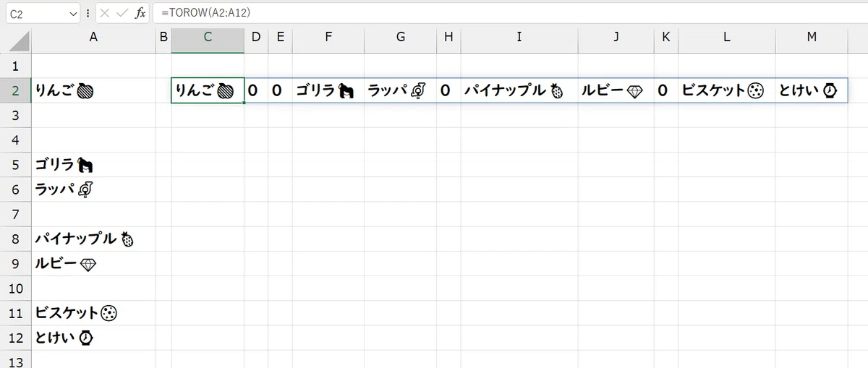This screenshot has height=368, width=868.
Task: Click cell M2 containing とけい
Action: pyautogui.click(x=812, y=90)
